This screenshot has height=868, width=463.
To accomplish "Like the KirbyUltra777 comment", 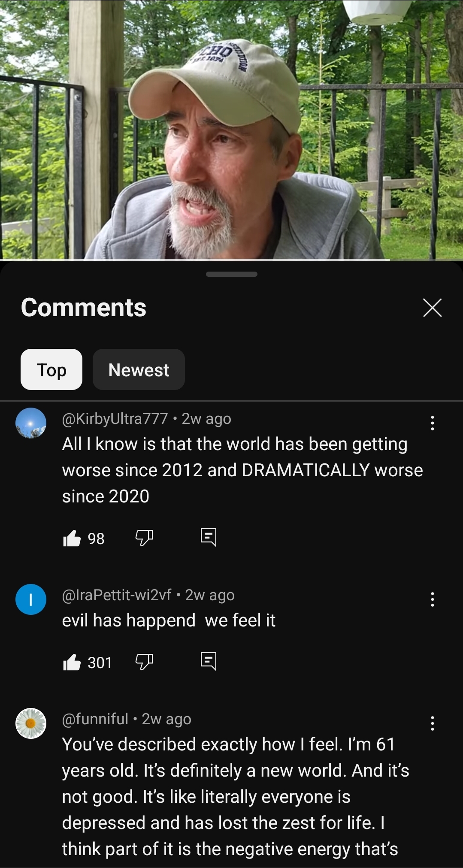I will tap(72, 538).
